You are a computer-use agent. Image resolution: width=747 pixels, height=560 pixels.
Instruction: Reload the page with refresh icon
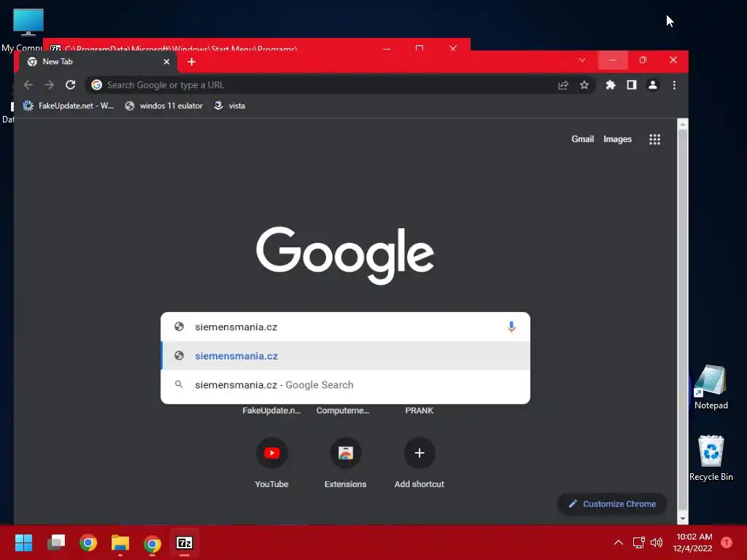71,85
